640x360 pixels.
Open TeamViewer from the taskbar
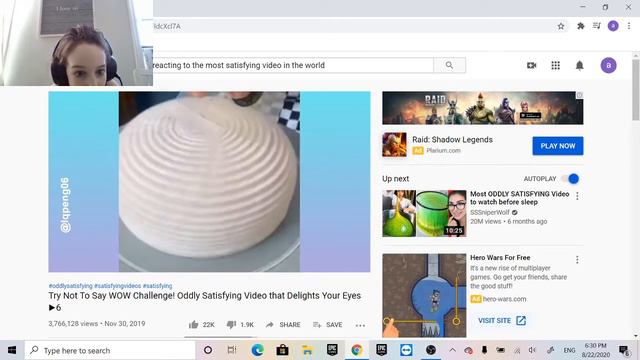[x=406, y=350]
